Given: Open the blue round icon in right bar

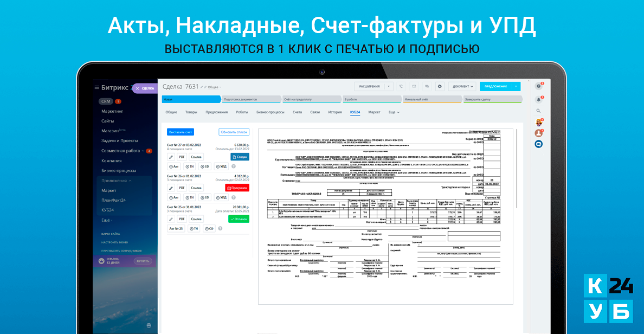Looking at the screenshot, I should (538, 144).
